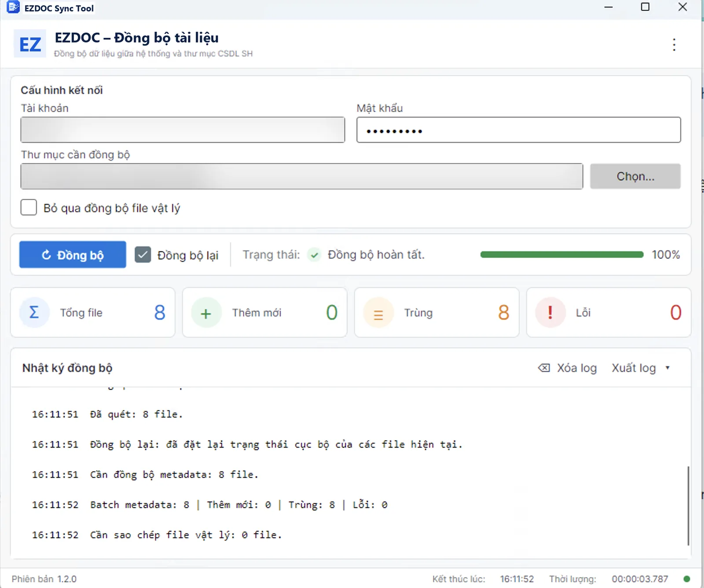Click the 100% progress percentage

pos(666,255)
